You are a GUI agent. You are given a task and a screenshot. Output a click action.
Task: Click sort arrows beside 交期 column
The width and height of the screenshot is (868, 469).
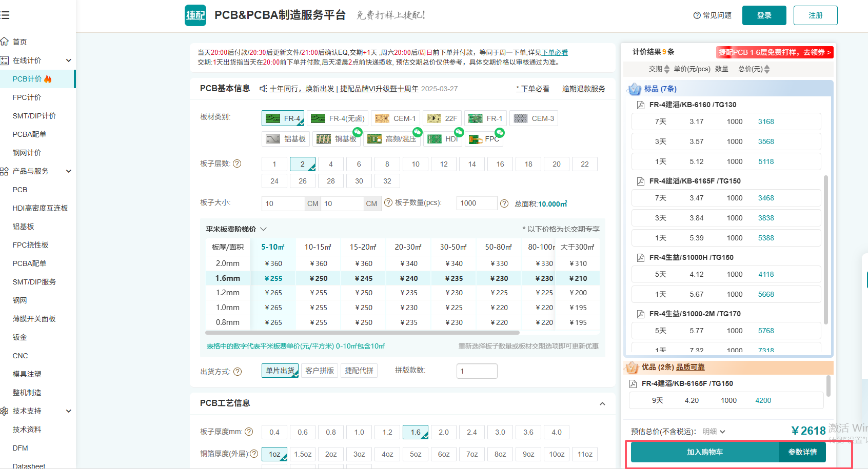tap(666, 69)
